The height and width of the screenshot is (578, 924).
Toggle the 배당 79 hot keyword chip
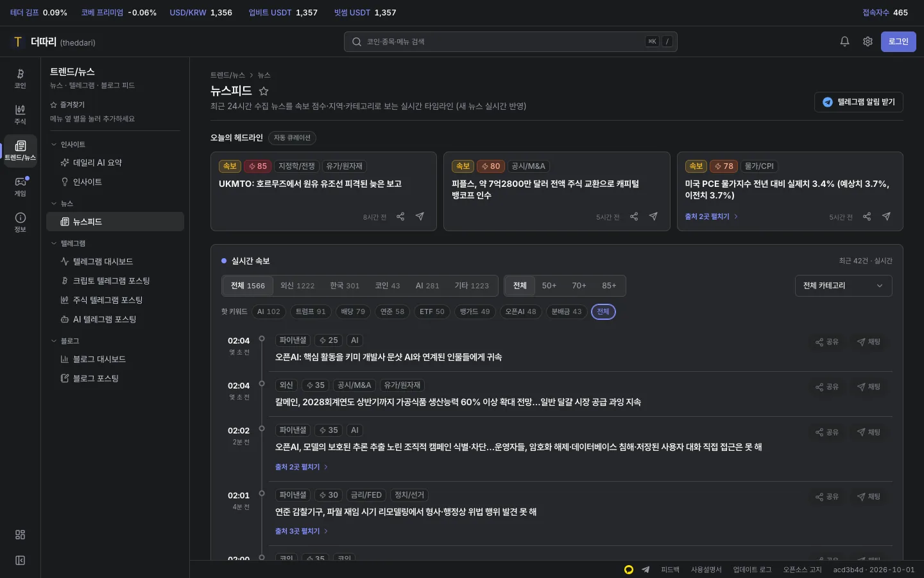coord(353,311)
